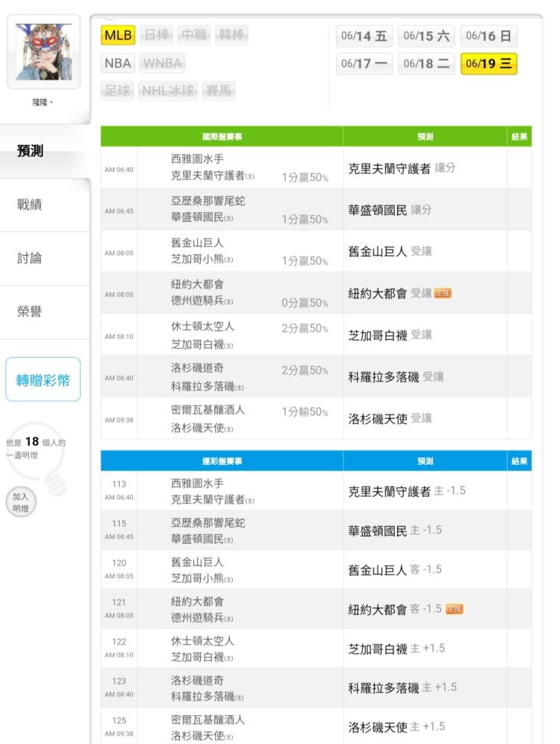560x744 pixels.
Task: Click 克里夫蘭守護者 主 -1.5 prediction
Action: [407, 492]
